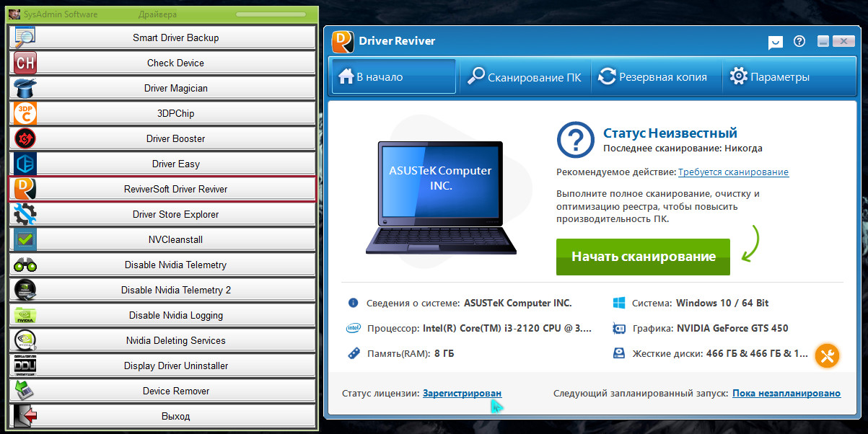
Task: Switch to the Сканирование ПК tab
Action: coord(524,77)
